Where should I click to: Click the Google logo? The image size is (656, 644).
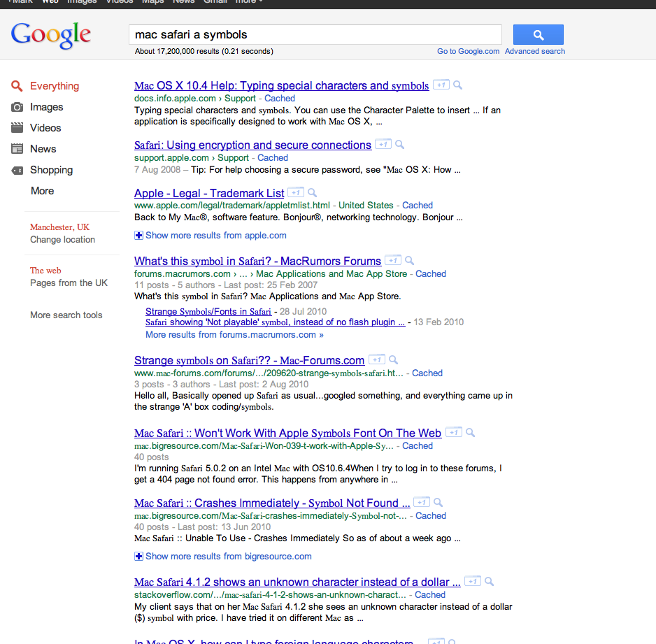pos(50,35)
